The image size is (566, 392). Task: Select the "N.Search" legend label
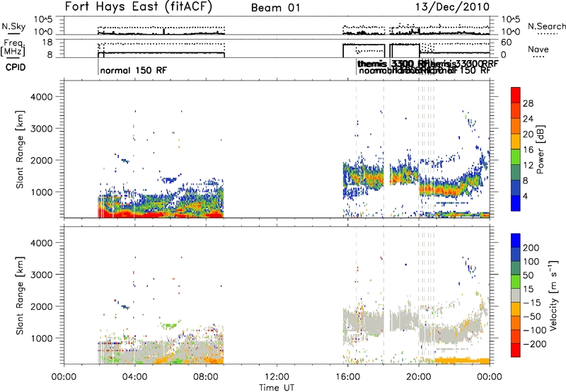click(x=546, y=26)
